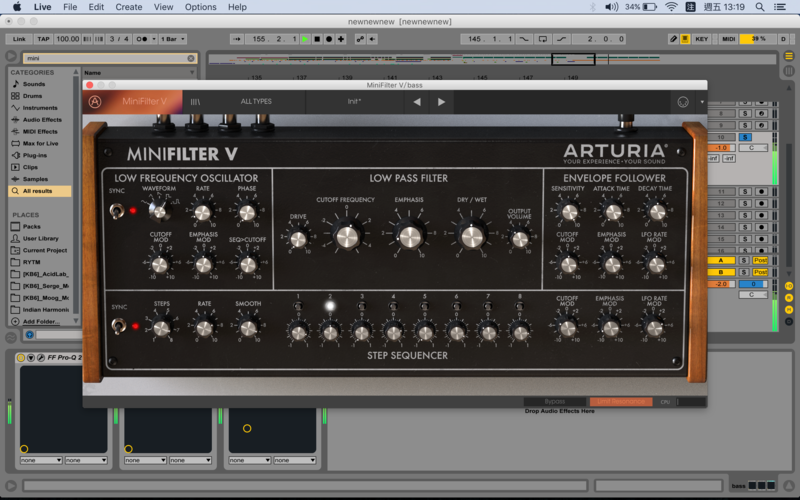Click the Stop button in Live transport
Viewport: 800px width, 500px height.
(x=317, y=39)
